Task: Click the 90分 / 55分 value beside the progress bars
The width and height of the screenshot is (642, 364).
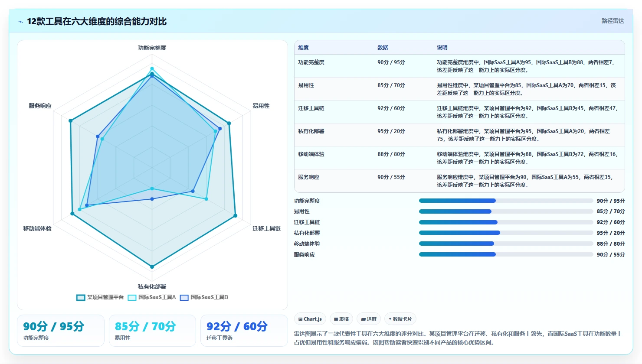Action: click(x=611, y=255)
